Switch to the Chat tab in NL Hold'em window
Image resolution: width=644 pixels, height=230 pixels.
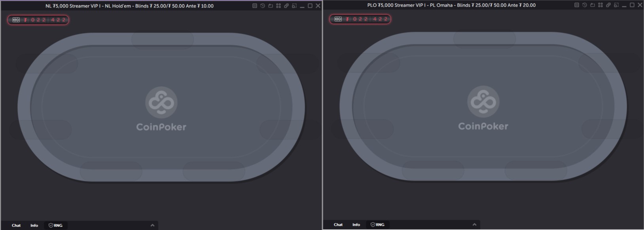[x=16, y=225]
